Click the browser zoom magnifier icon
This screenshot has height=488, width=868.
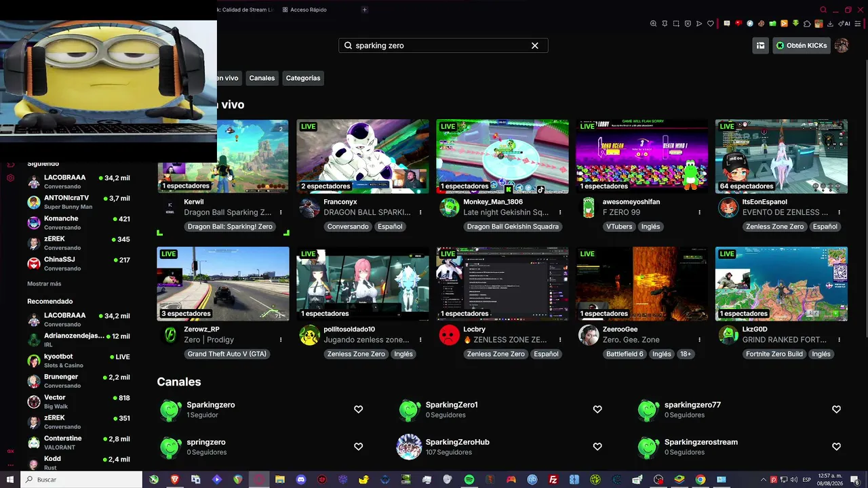tap(654, 24)
